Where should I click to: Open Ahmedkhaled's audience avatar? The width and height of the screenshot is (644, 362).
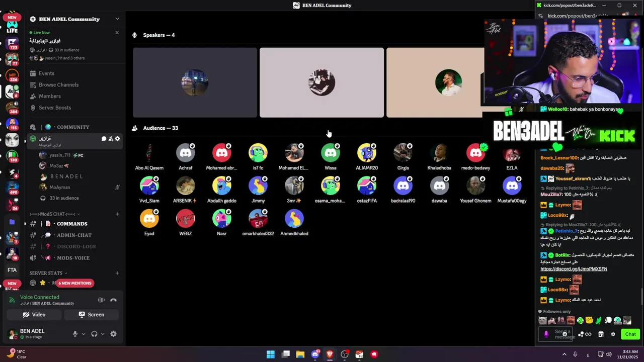click(294, 219)
